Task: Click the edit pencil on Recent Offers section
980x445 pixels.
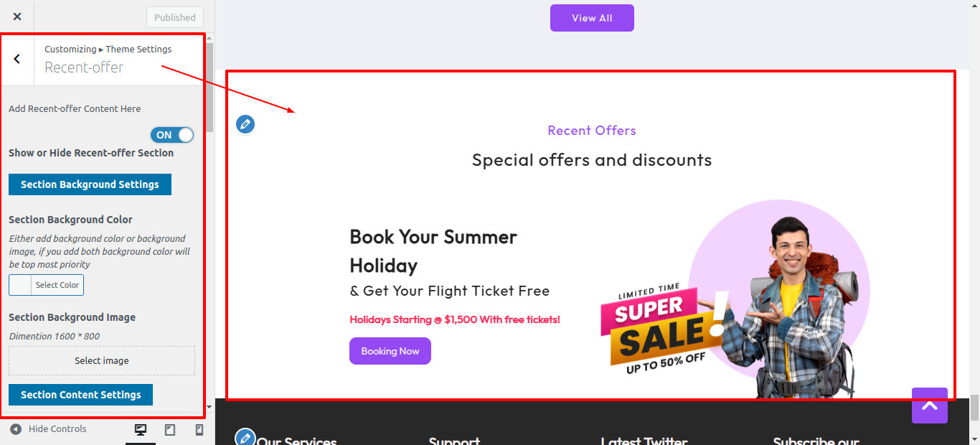Action: coord(245,124)
